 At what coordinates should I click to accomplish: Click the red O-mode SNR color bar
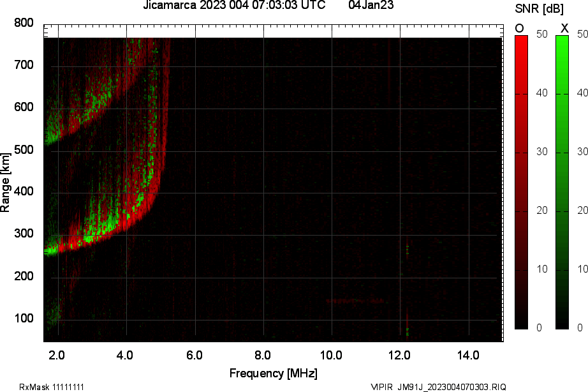click(521, 183)
